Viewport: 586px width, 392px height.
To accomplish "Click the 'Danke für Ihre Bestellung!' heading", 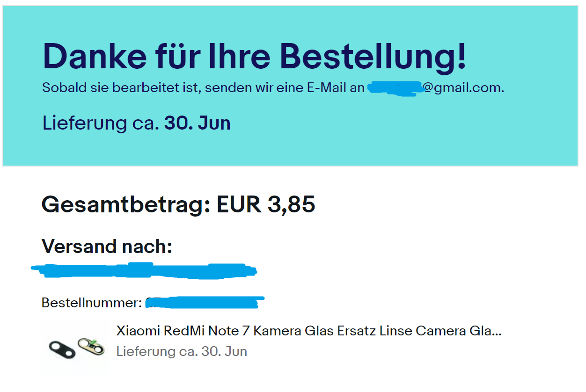I will [x=254, y=56].
